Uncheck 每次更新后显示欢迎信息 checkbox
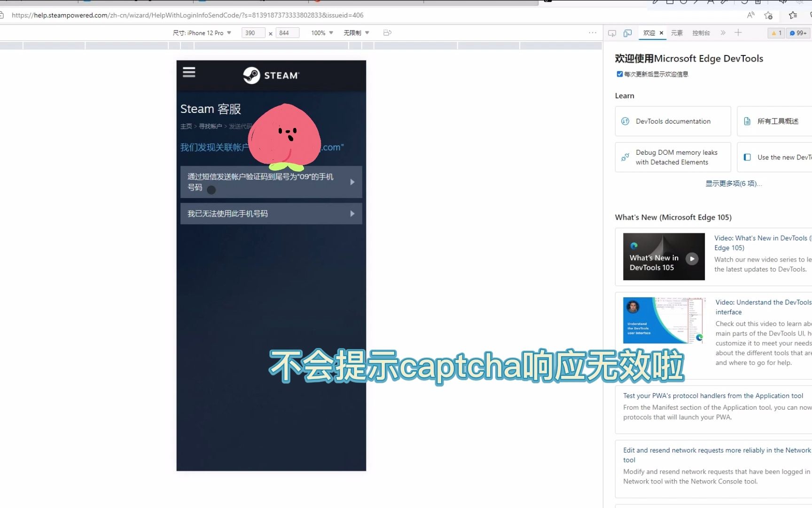Image resolution: width=812 pixels, height=508 pixels. [x=619, y=74]
